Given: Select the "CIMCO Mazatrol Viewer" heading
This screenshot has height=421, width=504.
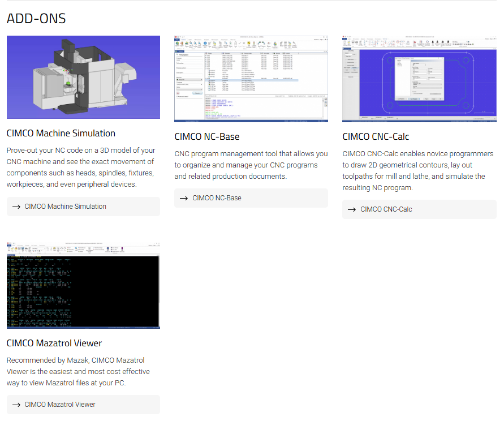Looking at the screenshot, I should [x=54, y=343].
